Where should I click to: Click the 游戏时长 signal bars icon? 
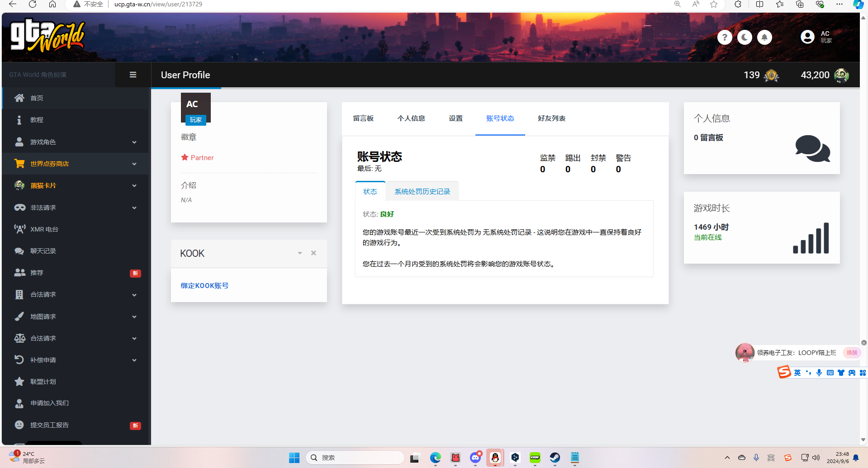(x=811, y=238)
